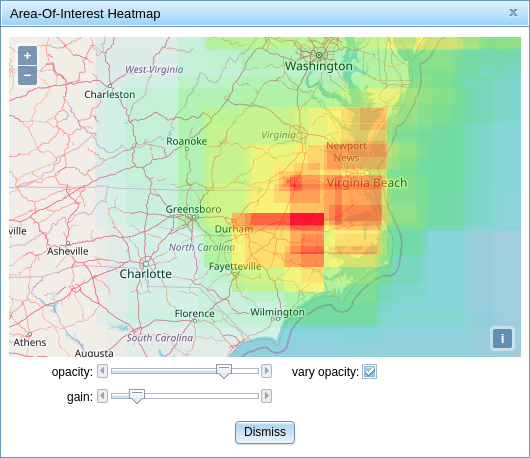
Task: Click the Charleston city label
Action: (110, 94)
